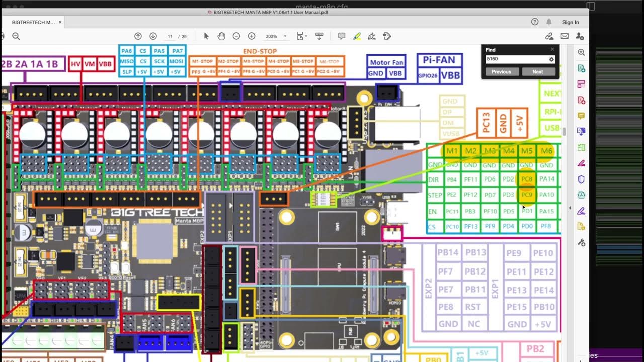
Task: Click the page number field showing 11
Action: [170, 36]
